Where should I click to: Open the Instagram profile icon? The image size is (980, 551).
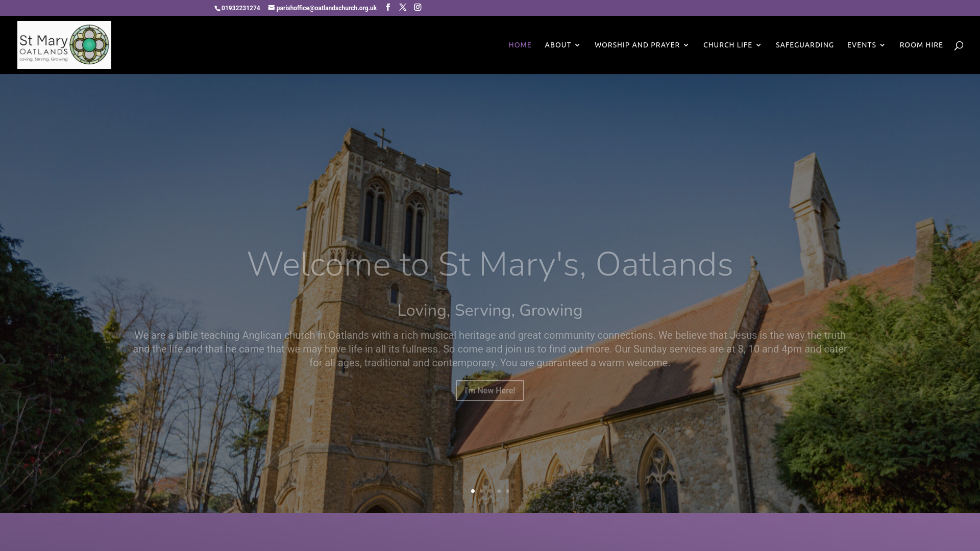coord(418,7)
